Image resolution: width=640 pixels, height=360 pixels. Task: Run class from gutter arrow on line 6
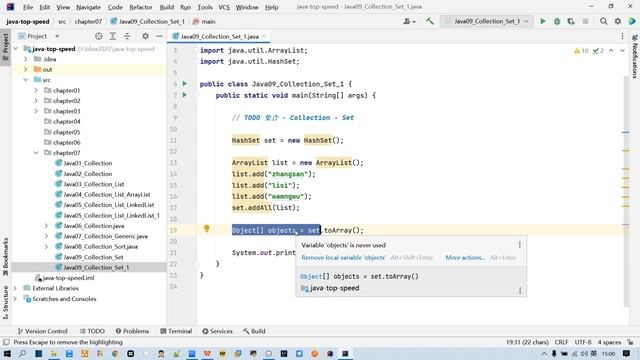tap(184, 84)
